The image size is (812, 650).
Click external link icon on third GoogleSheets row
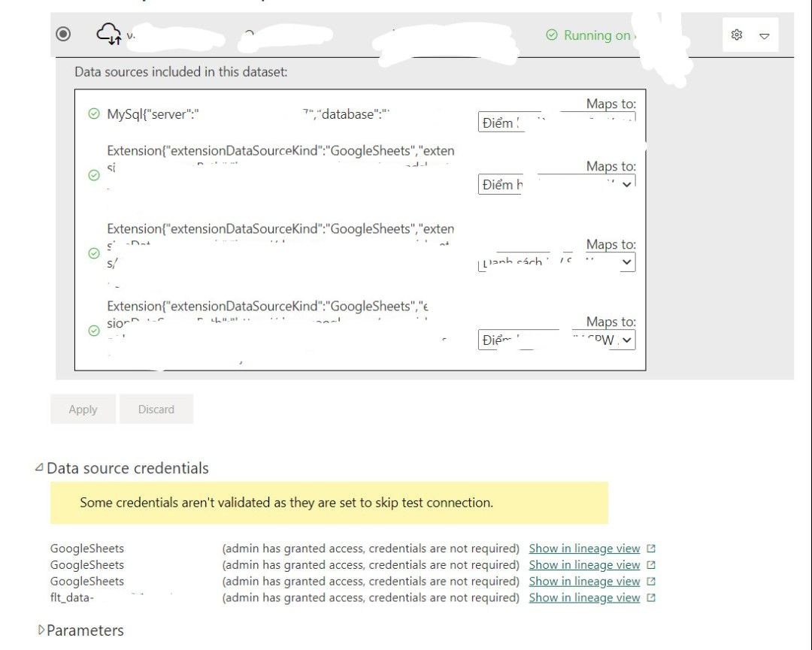tap(651, 581)
